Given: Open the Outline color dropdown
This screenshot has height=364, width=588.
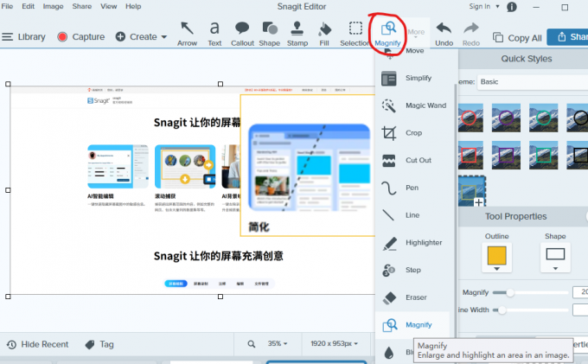Looking at the screenshot, I should (x=497, y=258).
